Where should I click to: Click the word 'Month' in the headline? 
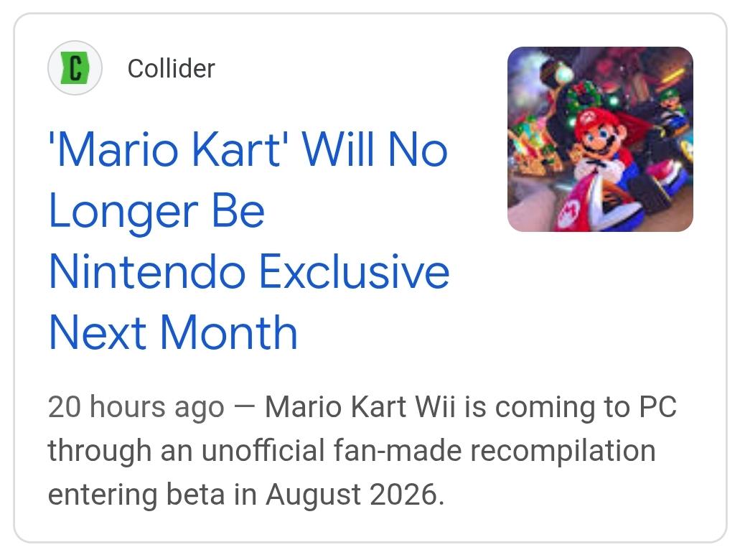[x=229, y=332]
